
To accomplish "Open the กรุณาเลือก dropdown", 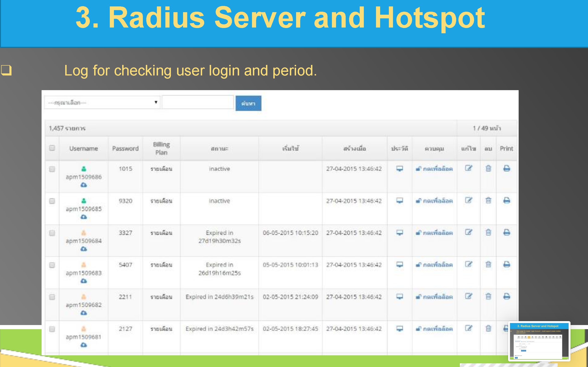I will pos(102,103).
